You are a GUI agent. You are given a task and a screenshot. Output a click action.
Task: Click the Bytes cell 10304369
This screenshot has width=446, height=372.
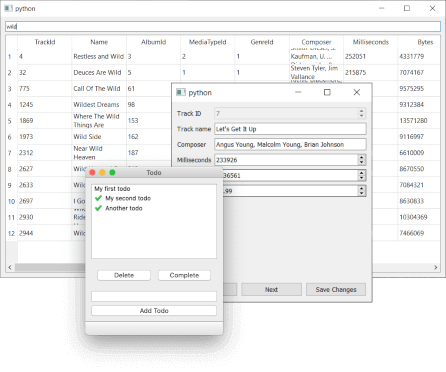point(419,217)
